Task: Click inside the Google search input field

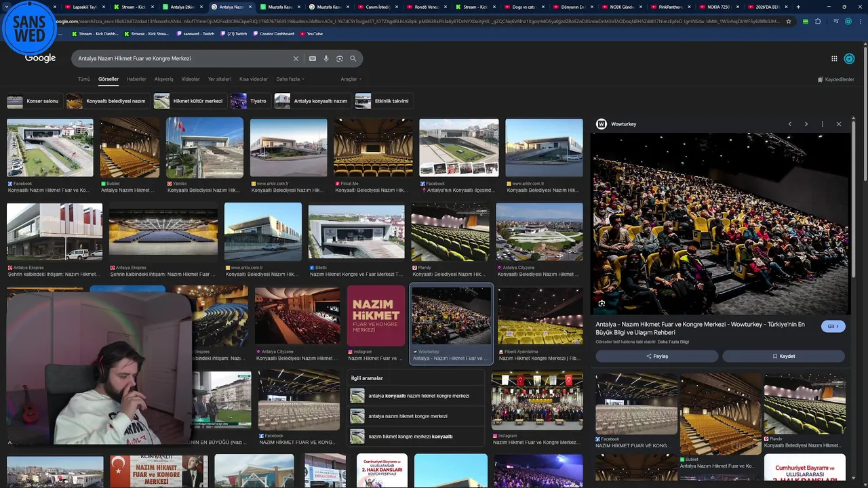Action: 183,59
